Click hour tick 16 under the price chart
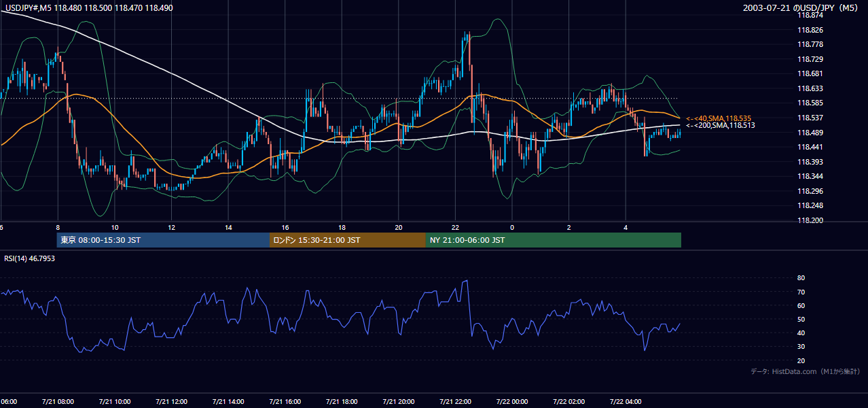The image size is (868, 408). click(x=285, y=228)
